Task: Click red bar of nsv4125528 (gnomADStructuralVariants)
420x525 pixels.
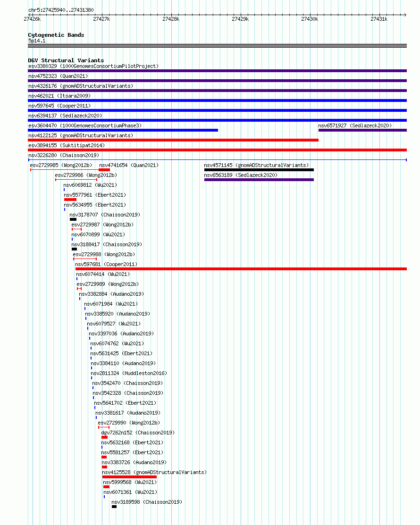Action: [129, 477]
